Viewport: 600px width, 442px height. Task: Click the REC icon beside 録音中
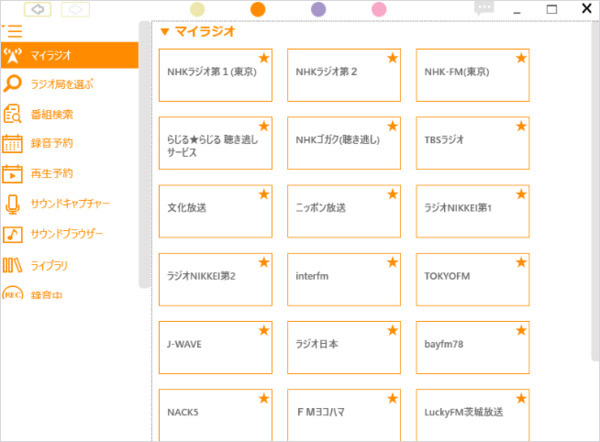tap(13, 295)
